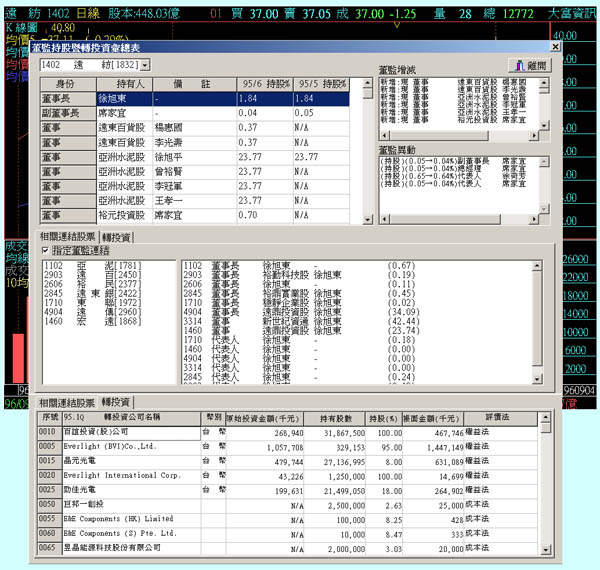The height and width of the screenshot is (570, 600).
Task: Select the 裕元投資股 席家宜 row
Action: pos(195,215)
